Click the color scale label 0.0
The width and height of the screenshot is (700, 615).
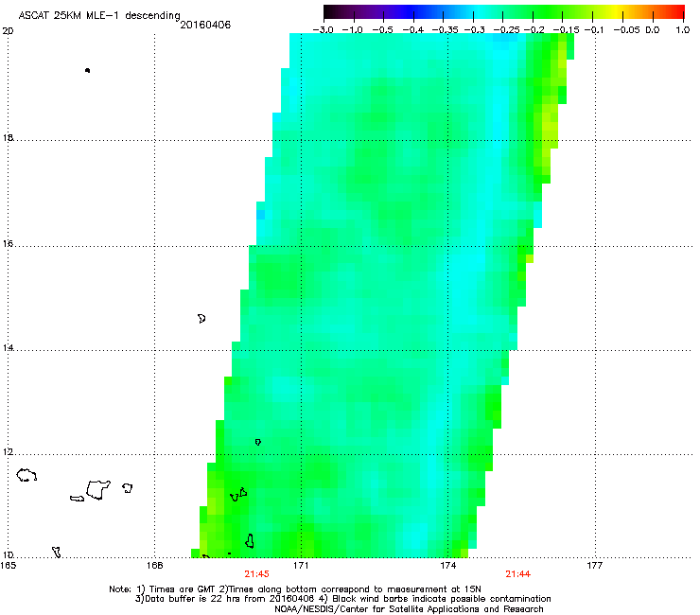point(653,30)
